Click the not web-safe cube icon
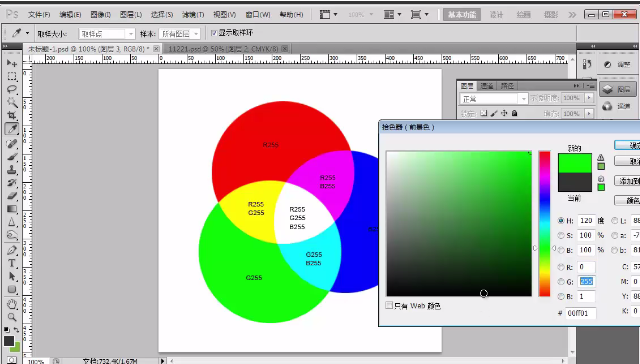Image resolution: width=640 pixels, height=364 pixels. coord(601,179)
